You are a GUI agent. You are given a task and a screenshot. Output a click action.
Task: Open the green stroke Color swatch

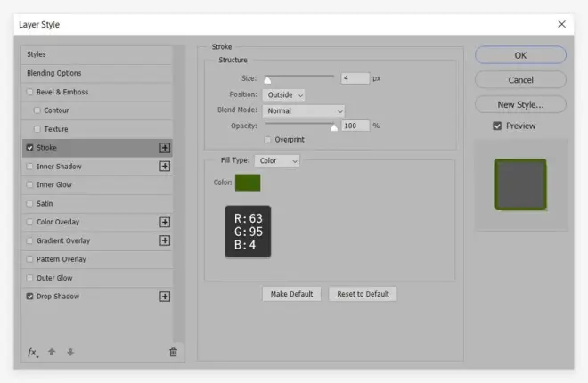point(248,183)
